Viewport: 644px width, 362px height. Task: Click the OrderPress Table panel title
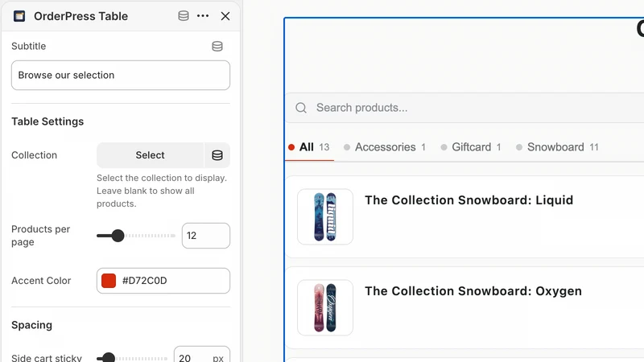tap(81, 16)
